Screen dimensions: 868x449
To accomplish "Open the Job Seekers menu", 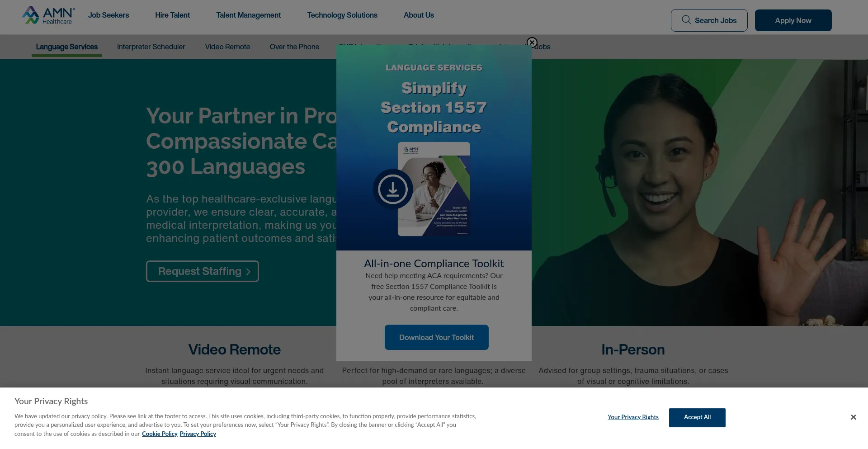I will tap(108, 15).
